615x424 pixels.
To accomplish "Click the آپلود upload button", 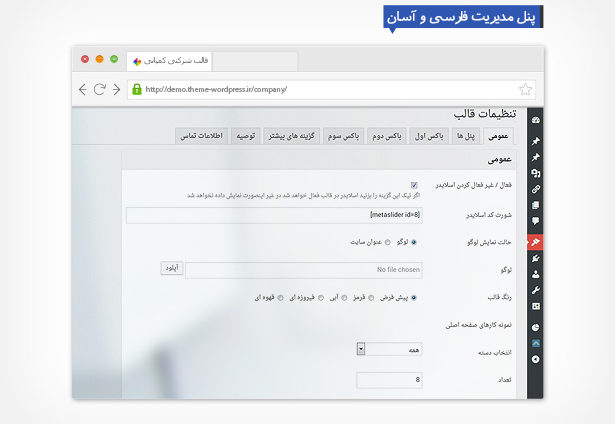I will tap(171, 268).
